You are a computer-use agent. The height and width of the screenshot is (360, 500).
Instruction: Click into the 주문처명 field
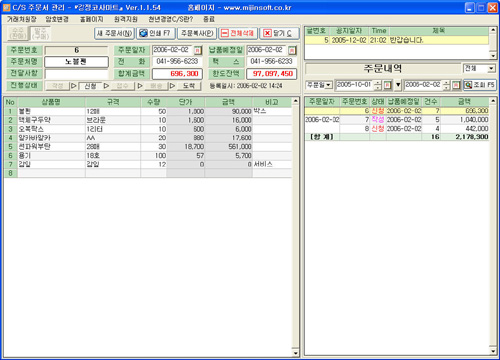pos(76,62)
